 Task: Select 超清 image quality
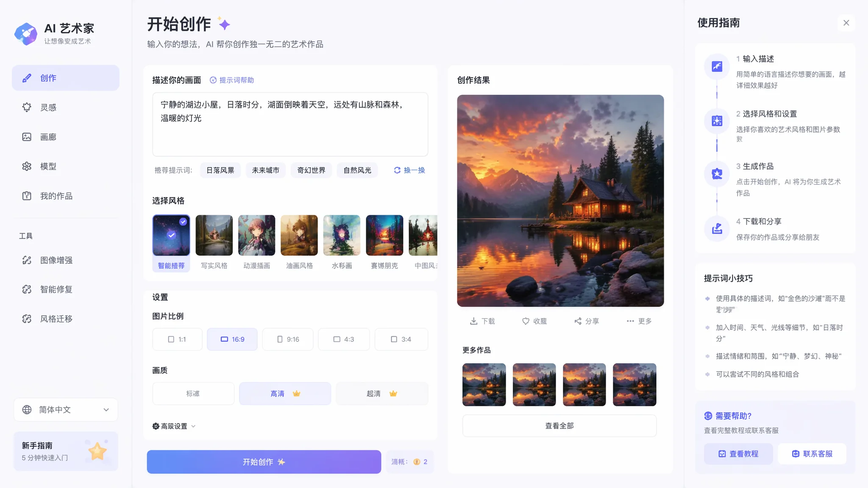pos(382,394)
